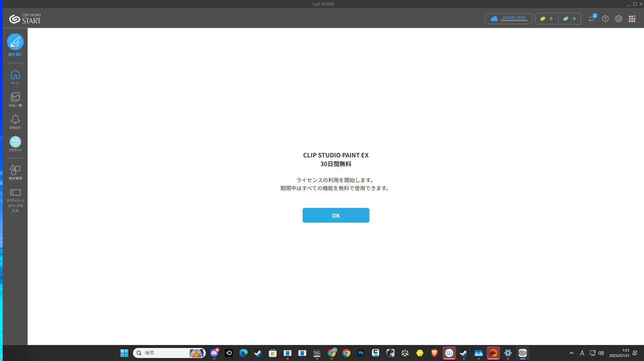
Task: Open アカウント account avatar
Action: (x=15, y=144)
